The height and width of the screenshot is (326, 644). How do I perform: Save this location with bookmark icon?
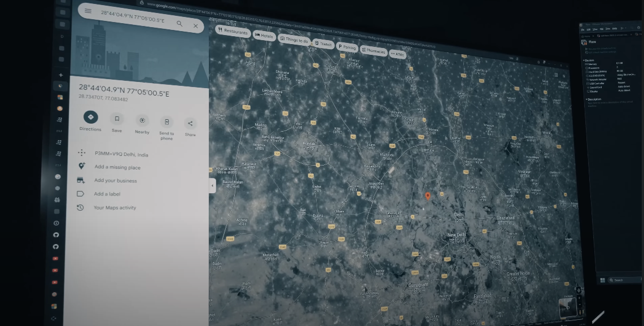pyautogui.click(x=117, y=119)
